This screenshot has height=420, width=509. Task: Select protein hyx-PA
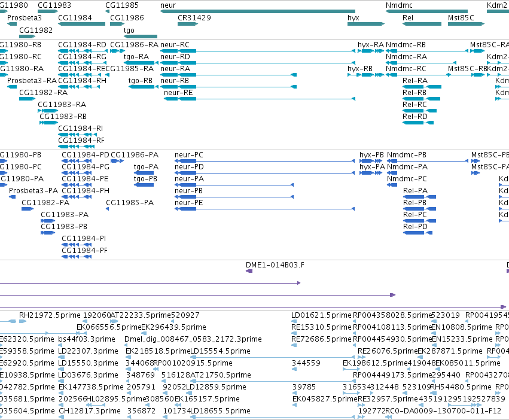click(372, 167)
